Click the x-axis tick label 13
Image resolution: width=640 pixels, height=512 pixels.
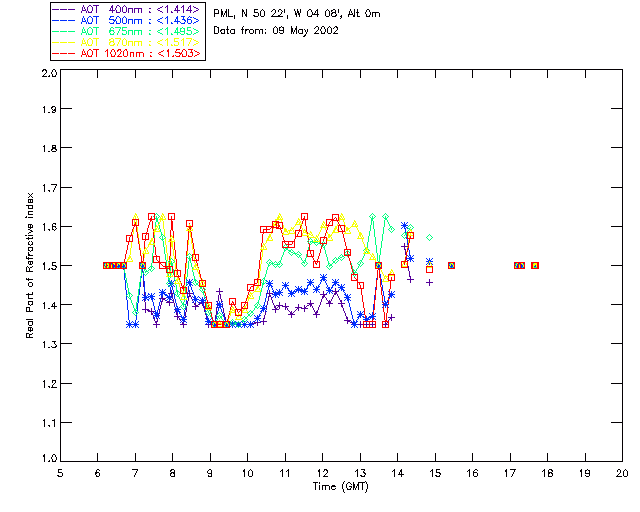point(360,473)
